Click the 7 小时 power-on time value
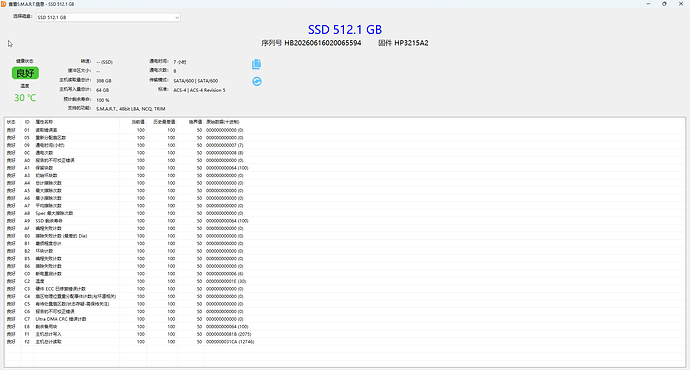This screenshot has width=690, height=370. [x=180, y=62]
